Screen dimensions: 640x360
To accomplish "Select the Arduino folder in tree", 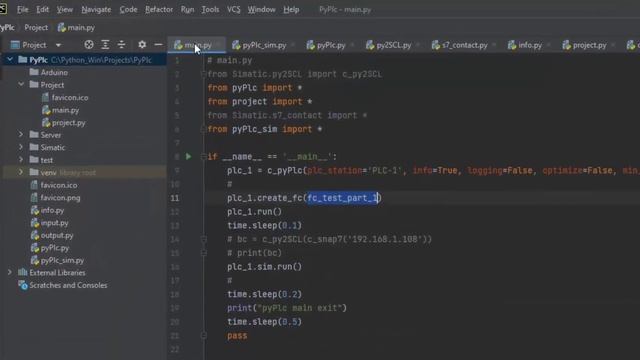I will [x=54, y=72].
